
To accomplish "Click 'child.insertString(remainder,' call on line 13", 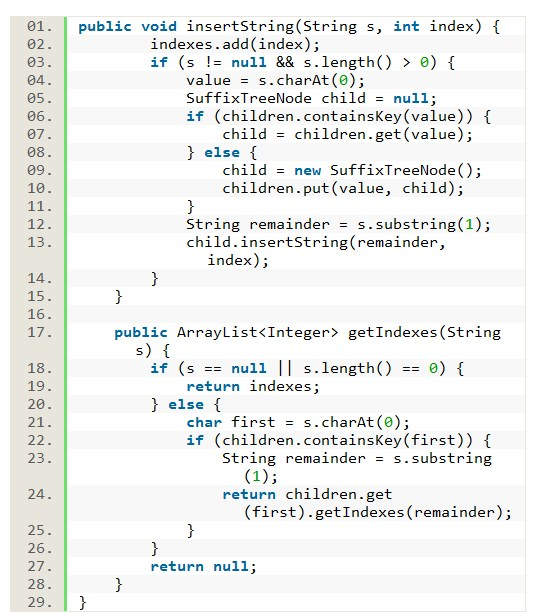I will tap(315, 243).
